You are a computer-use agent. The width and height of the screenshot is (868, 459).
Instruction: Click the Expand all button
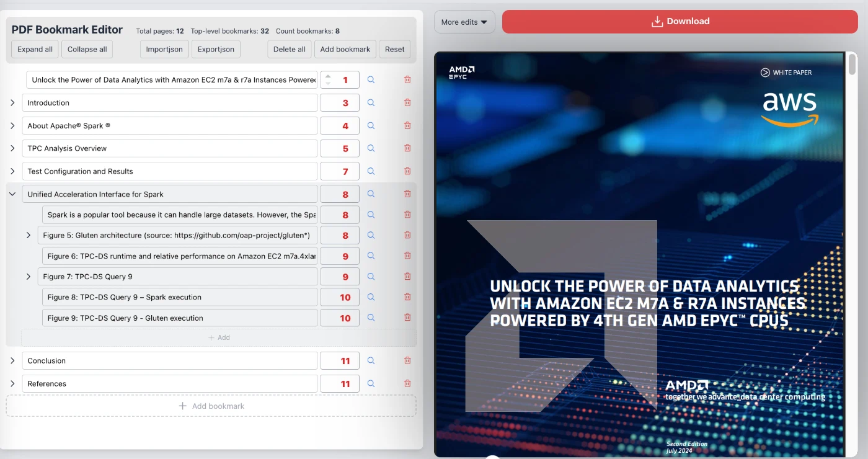tap(34, 49)
